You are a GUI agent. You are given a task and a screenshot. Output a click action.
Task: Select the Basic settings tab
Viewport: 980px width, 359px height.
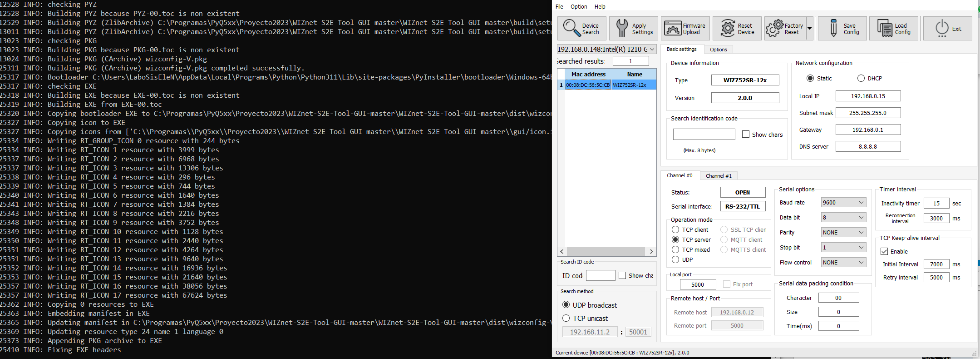click(x=682, y=49)
